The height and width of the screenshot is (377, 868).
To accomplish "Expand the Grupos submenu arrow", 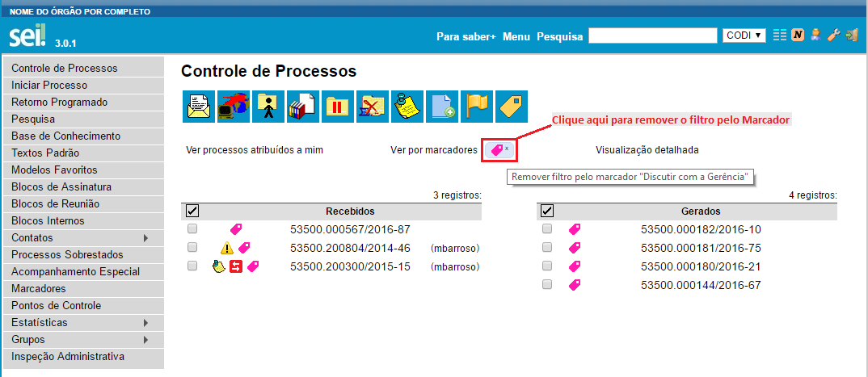I will pos(146,339).
